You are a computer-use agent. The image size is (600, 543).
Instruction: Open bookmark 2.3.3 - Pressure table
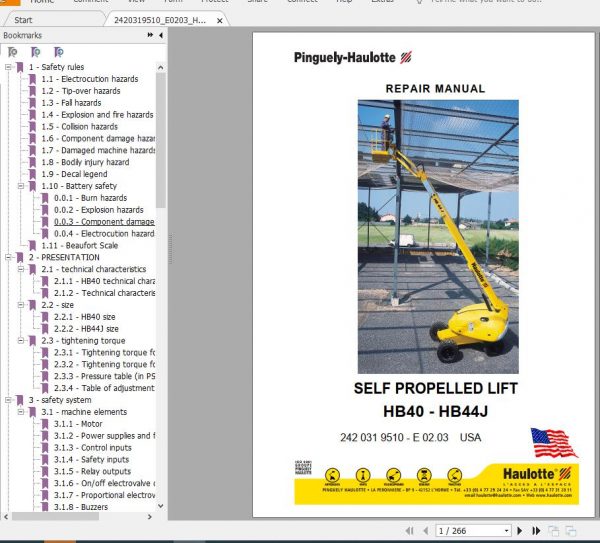104,376
